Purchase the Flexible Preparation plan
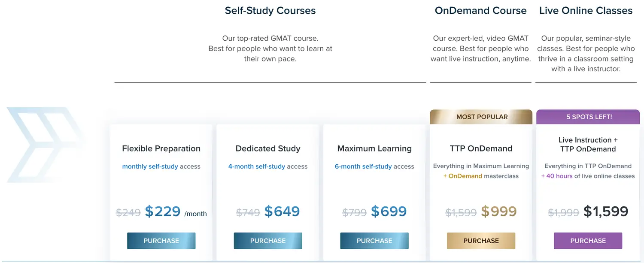644x263 pixels. 161,241
